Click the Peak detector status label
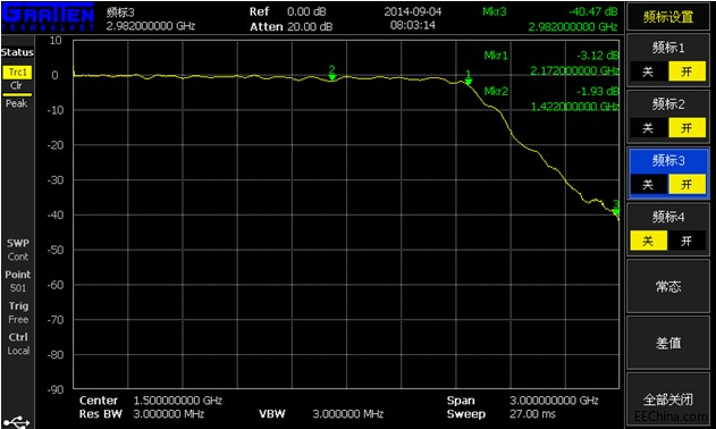This screenshot has height=429, width=716. pyautogui.click(x=16, y=104)
